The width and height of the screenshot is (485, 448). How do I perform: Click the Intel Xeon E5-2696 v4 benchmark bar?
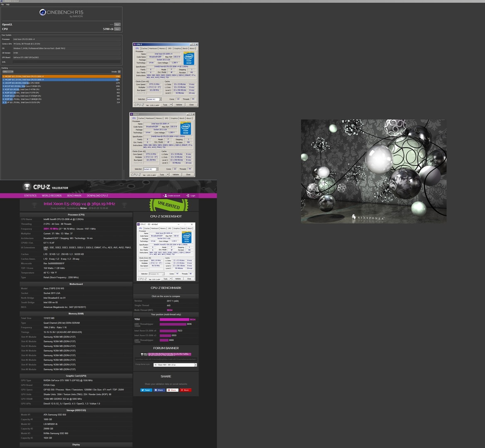pyautogui.click(x=168, y=331)
